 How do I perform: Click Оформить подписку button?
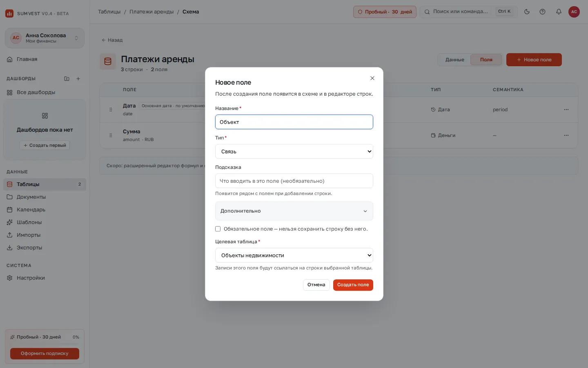(45, 354)
